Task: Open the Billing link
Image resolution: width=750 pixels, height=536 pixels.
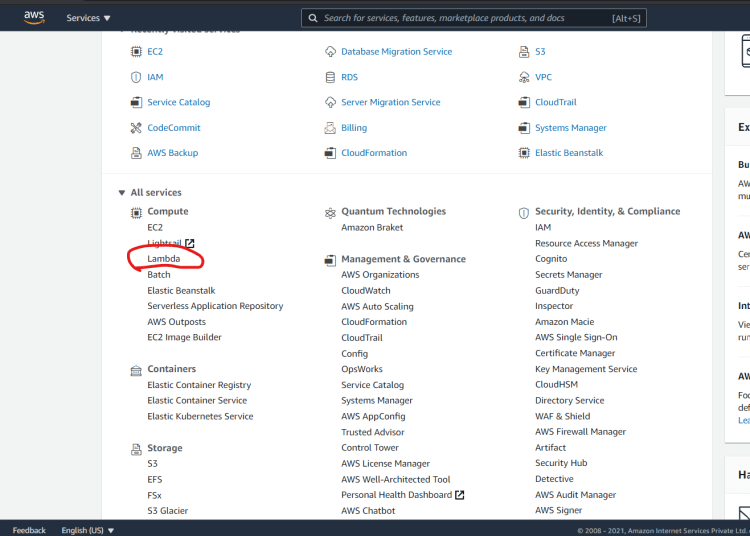Action: click(354, 128)
